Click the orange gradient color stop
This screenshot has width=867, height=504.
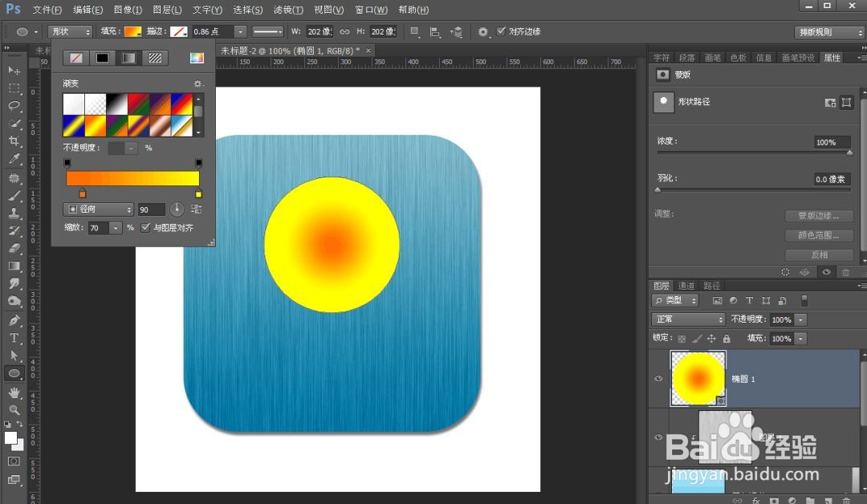pos(83,193)
